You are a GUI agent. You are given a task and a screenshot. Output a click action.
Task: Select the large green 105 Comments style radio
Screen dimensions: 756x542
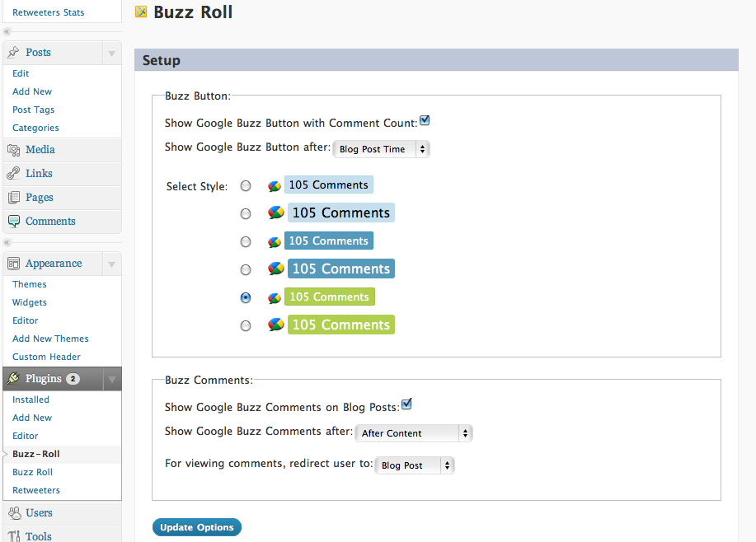[246, 325]
